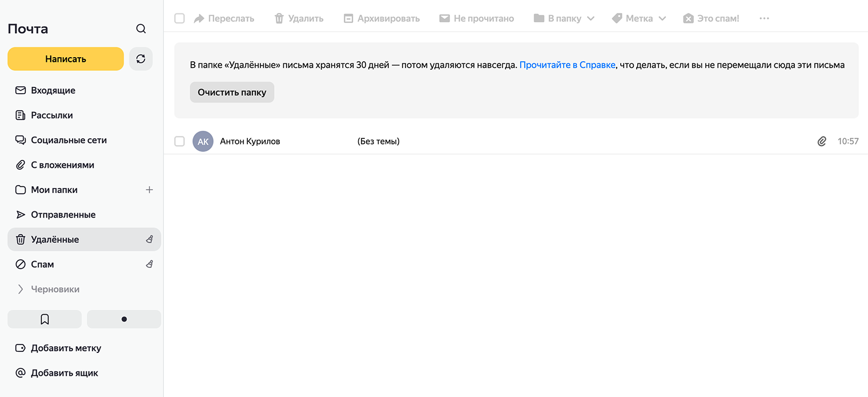The height and width of the screenshot is (397, 868).
Task: Click the broom icon beside Удалённые
Action: [150, 239]
